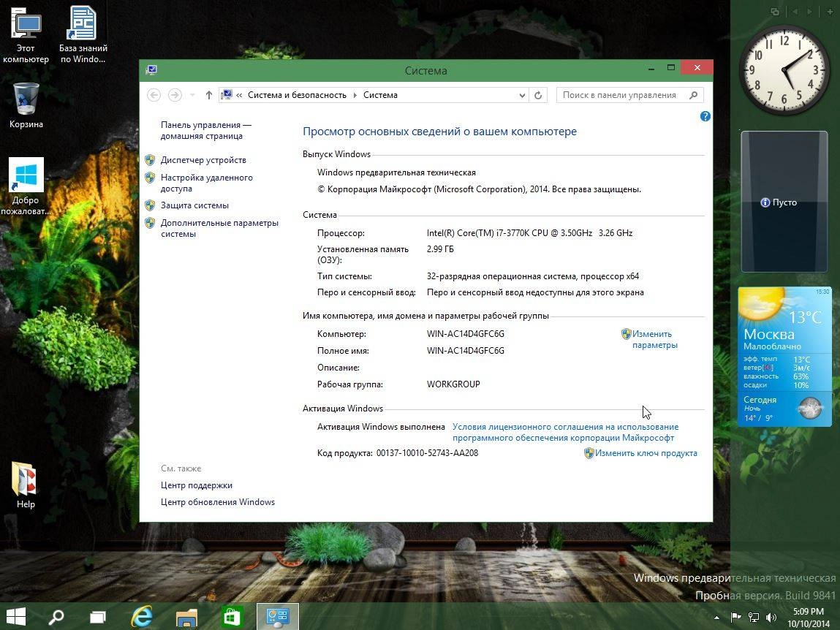Open Центр обновления Windows link

[x=218, y=502]
